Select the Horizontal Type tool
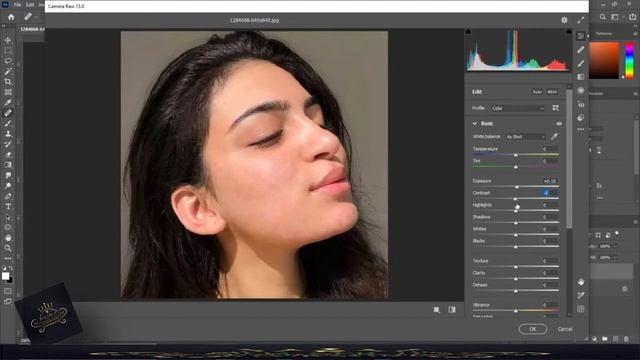Viewport: 640px width, 360px height. click(x=8, y=207)
